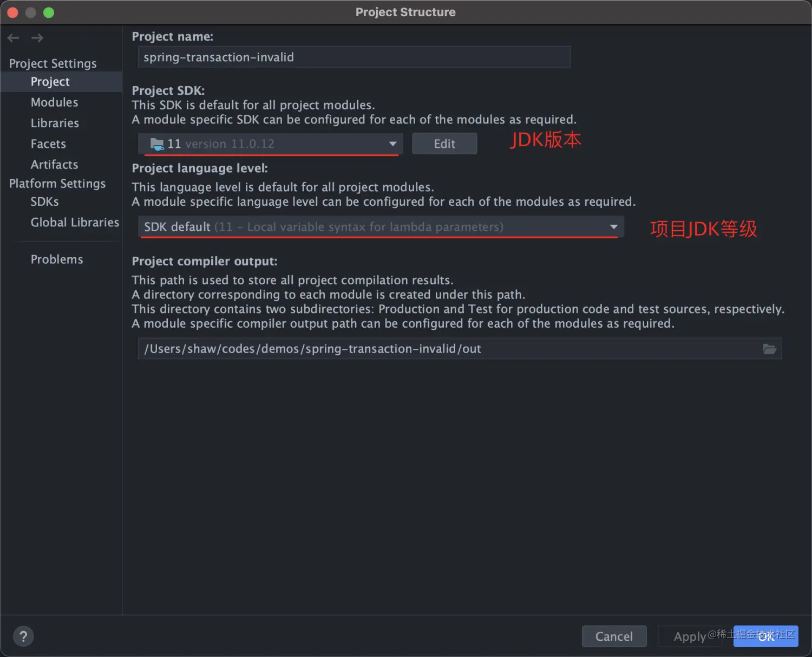Click the Project name label
The height and width of the screenshot is (657, 812).
173,37
